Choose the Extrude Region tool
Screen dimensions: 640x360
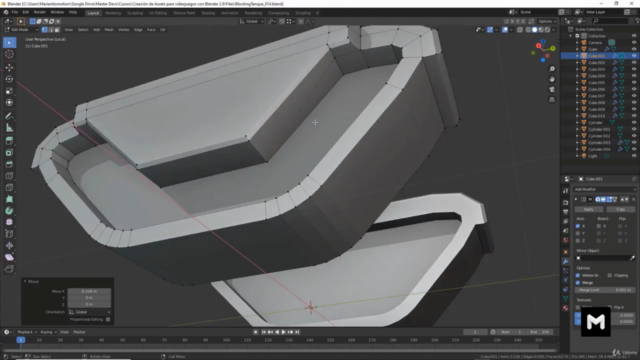point(9,141)
